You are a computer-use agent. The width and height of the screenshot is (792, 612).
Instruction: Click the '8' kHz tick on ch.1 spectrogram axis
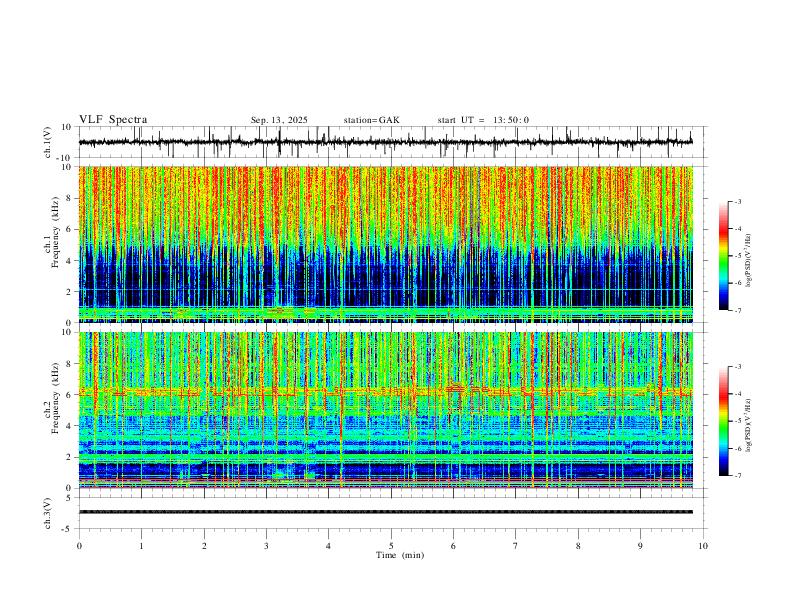click(70, 198)
